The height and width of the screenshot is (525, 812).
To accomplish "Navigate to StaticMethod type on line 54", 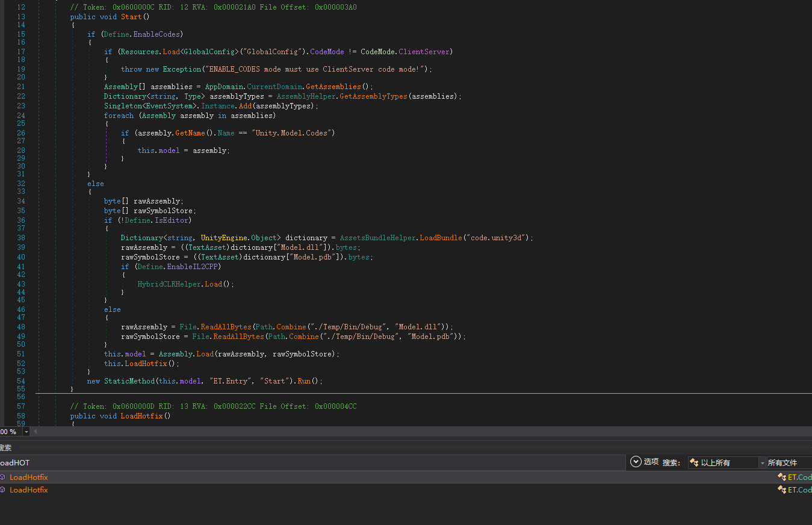I will click(x=129, y=381).
